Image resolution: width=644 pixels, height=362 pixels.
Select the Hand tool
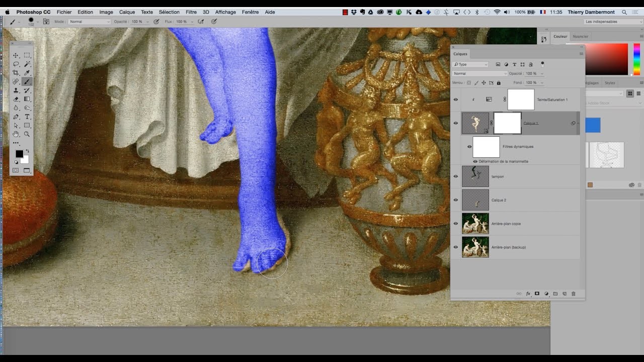tap(16, 134)
